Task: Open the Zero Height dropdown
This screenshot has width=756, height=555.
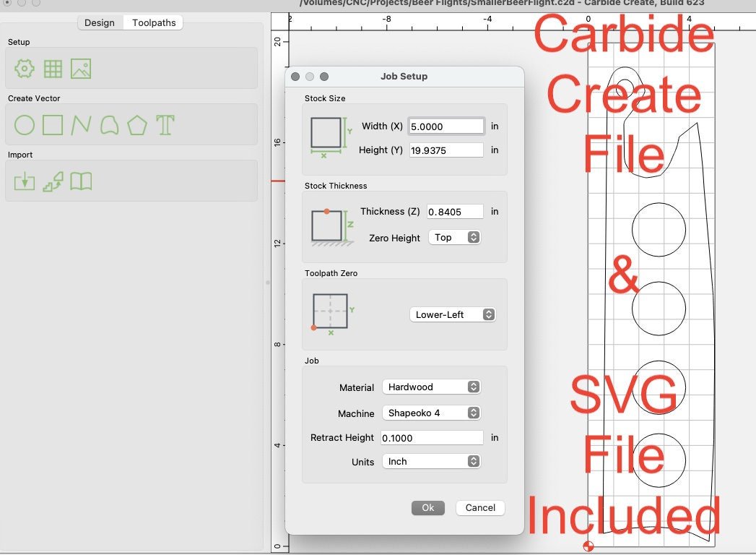Action: coord(455,237)
